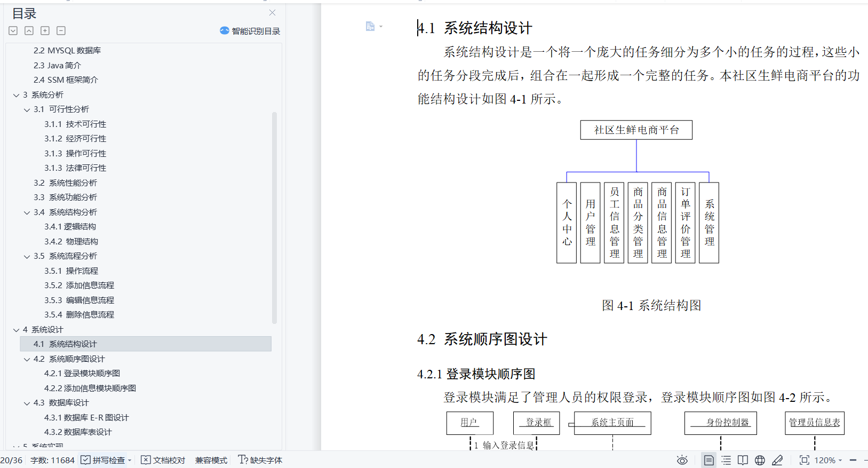Collapse the '3.1 可行性分析' node chevron

[27, 110]
